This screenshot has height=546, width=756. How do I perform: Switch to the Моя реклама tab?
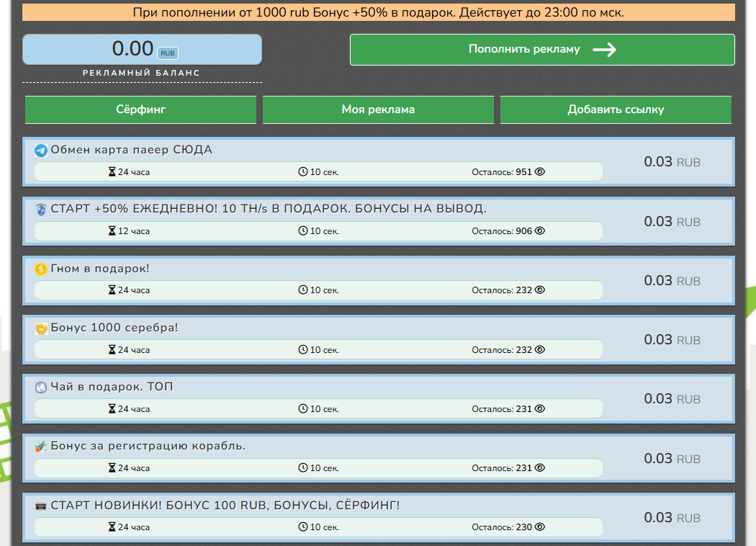(378, 110)
